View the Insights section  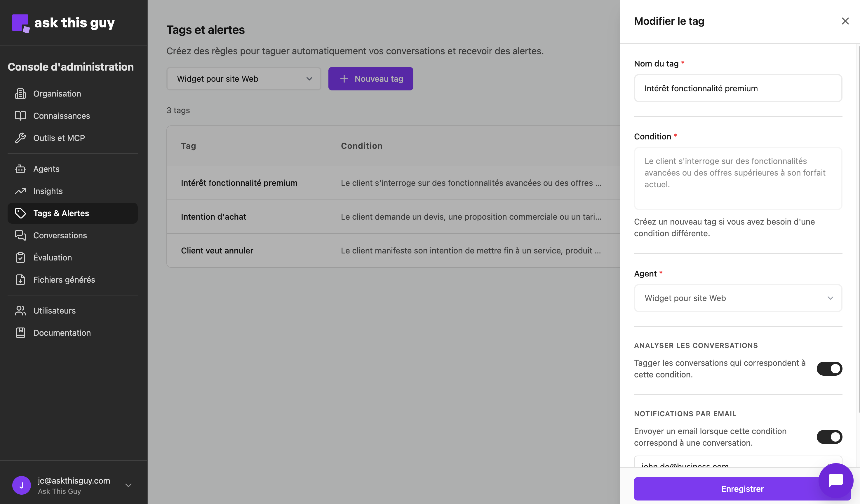(47, 191)
